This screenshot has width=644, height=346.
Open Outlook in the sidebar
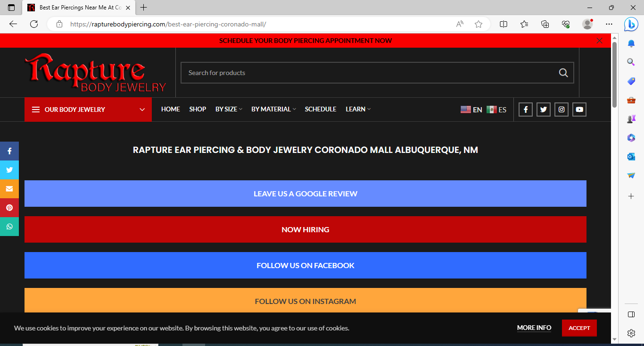click(x=631, y=157)
